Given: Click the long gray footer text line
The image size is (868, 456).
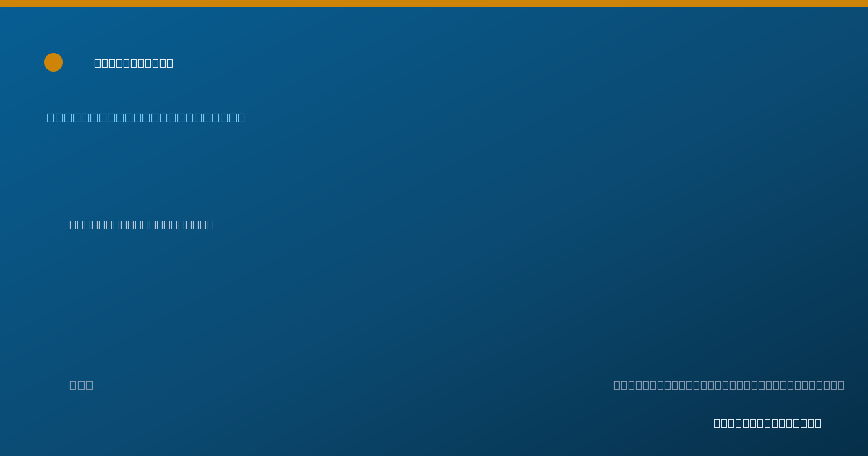Looking at the screenshot, I should point(729,385).
